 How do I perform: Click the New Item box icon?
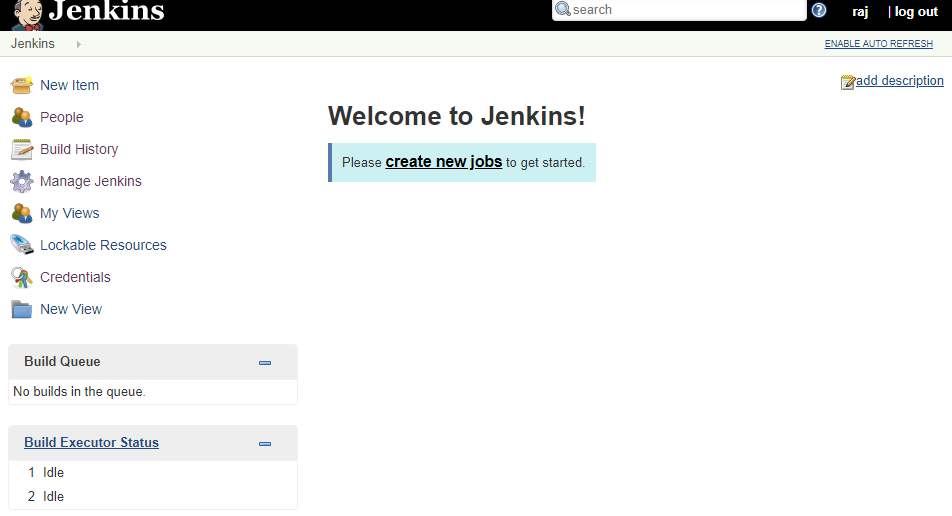click(22, 86)
